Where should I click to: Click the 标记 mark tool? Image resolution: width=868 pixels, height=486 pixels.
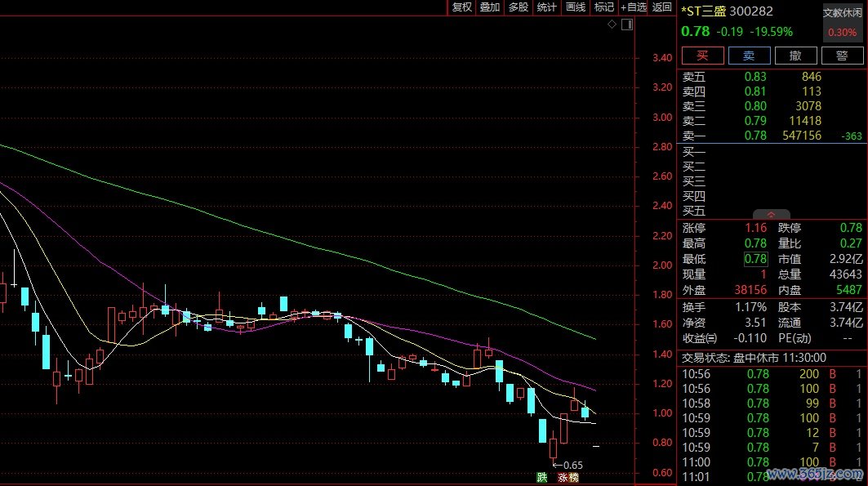[604, 7]
